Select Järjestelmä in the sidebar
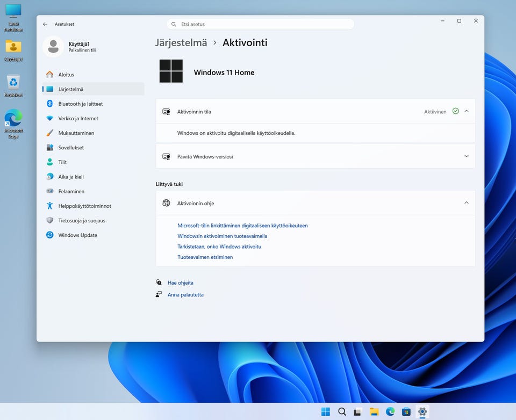516x420 pixels. tap(93, 89)
